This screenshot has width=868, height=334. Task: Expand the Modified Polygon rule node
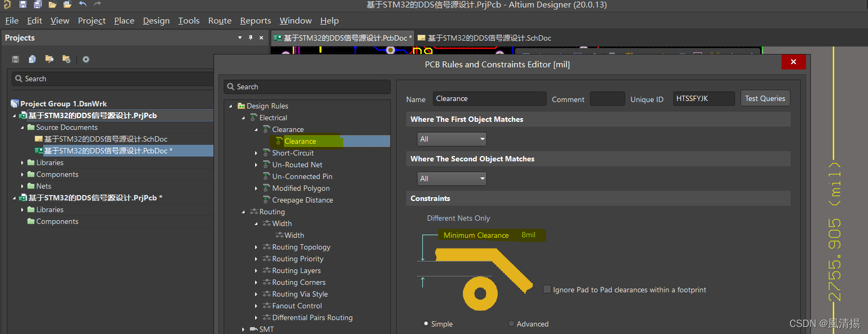256,188
